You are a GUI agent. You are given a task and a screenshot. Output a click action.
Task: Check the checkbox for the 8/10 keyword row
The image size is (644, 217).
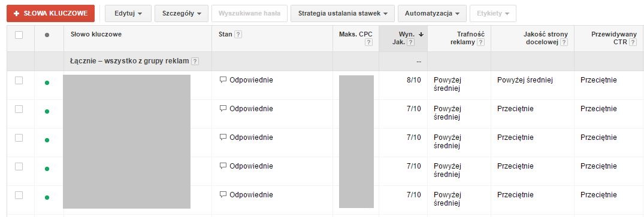[x=19, y=80]
